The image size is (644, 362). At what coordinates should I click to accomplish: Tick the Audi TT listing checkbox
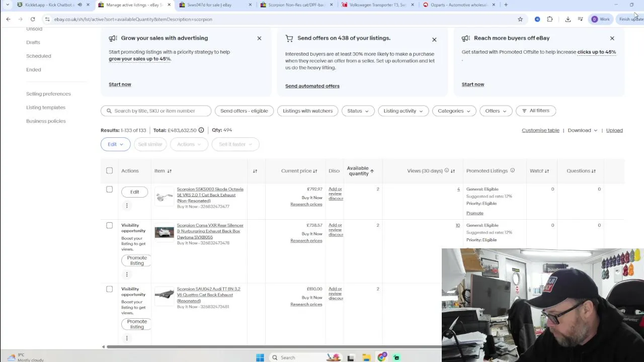pos(109,289)
